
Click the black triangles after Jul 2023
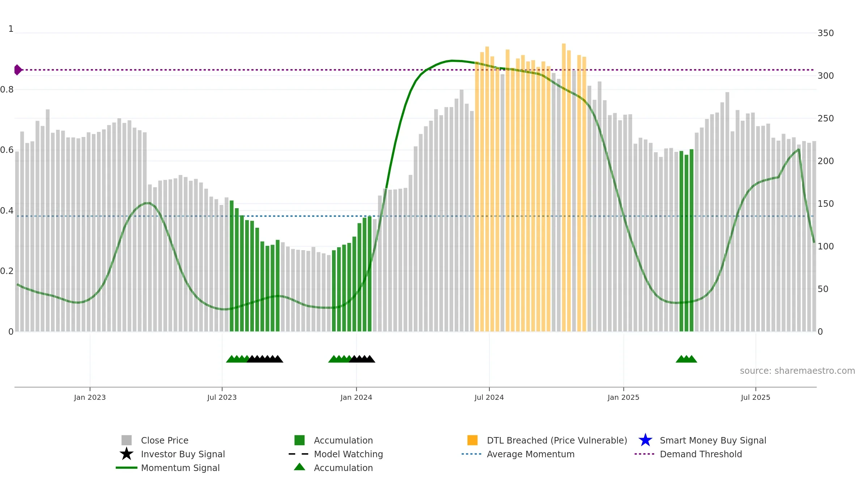point(265,359)
